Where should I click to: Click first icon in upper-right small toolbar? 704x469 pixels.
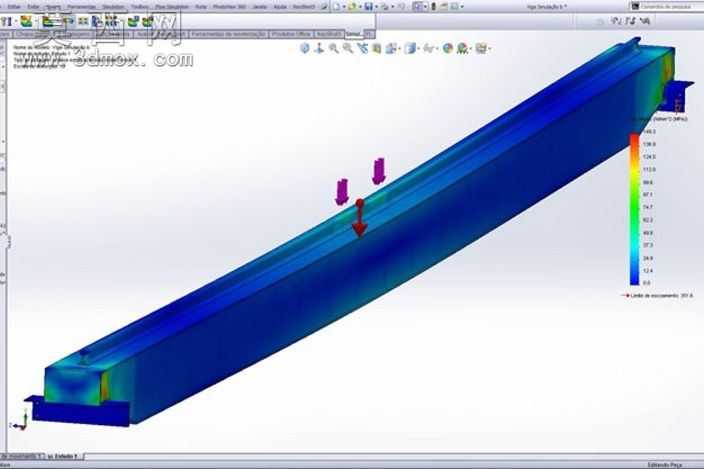tap(617, 21)
